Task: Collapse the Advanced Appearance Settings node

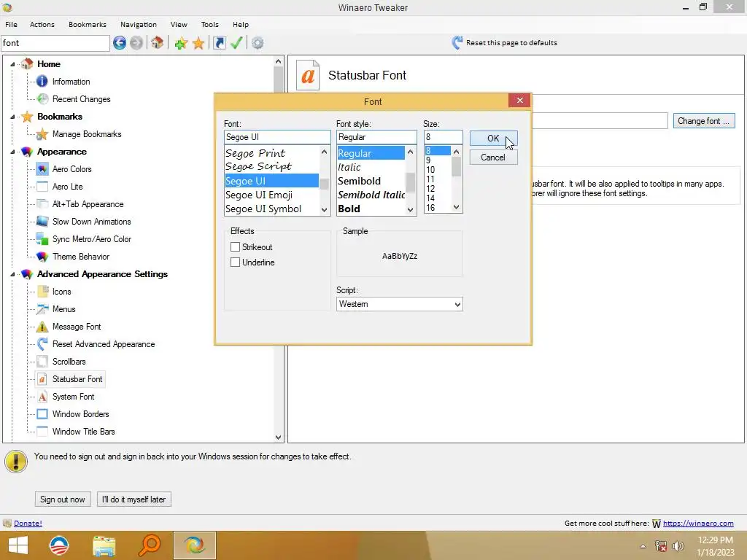Action: tap(13, 274)
